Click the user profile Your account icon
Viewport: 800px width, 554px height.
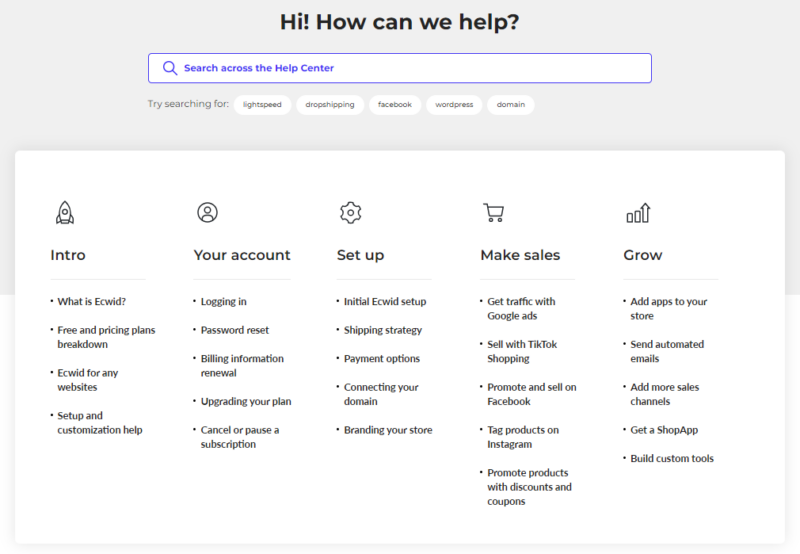tap(207, 212)
